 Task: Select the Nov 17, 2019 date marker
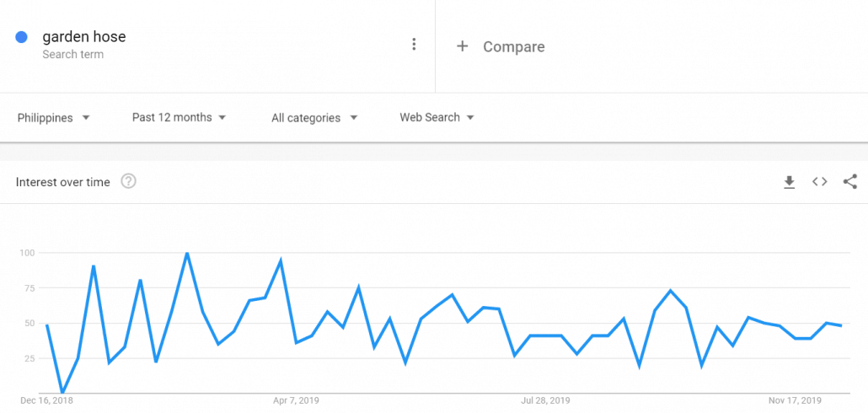(x=795, y=400)
